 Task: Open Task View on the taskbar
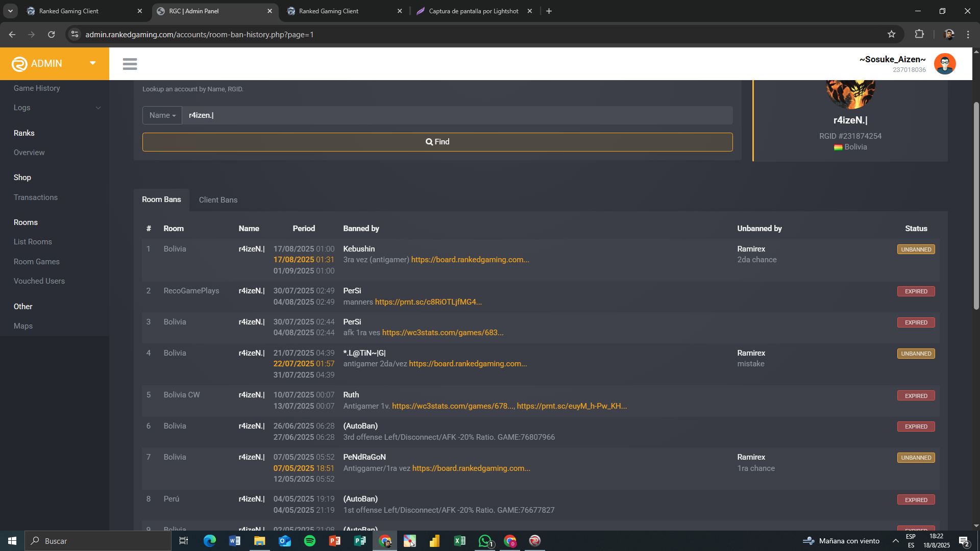184,541
